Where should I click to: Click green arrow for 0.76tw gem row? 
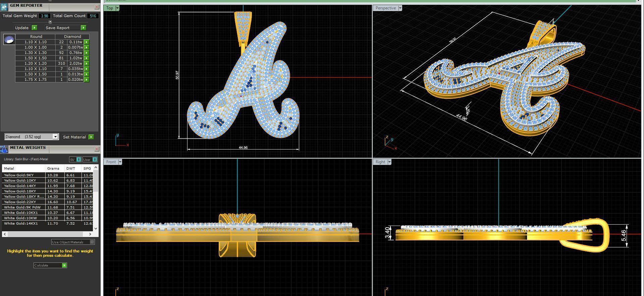(87, 53)
